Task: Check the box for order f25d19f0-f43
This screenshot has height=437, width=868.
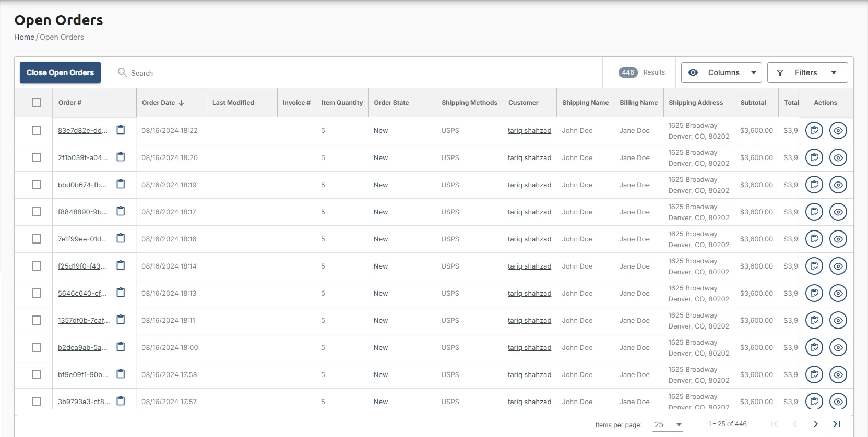Action: click(37, 266)
